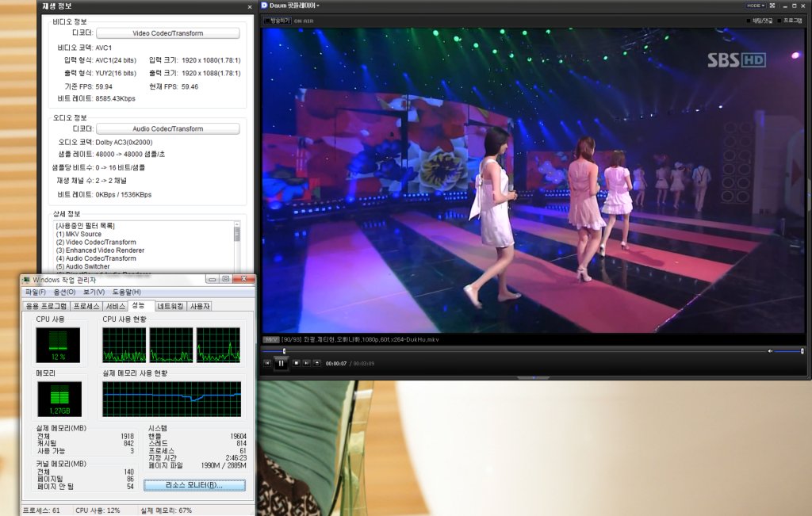The image size is (812, 516).
Task: Click the video playback area
Action: (533, 180)
